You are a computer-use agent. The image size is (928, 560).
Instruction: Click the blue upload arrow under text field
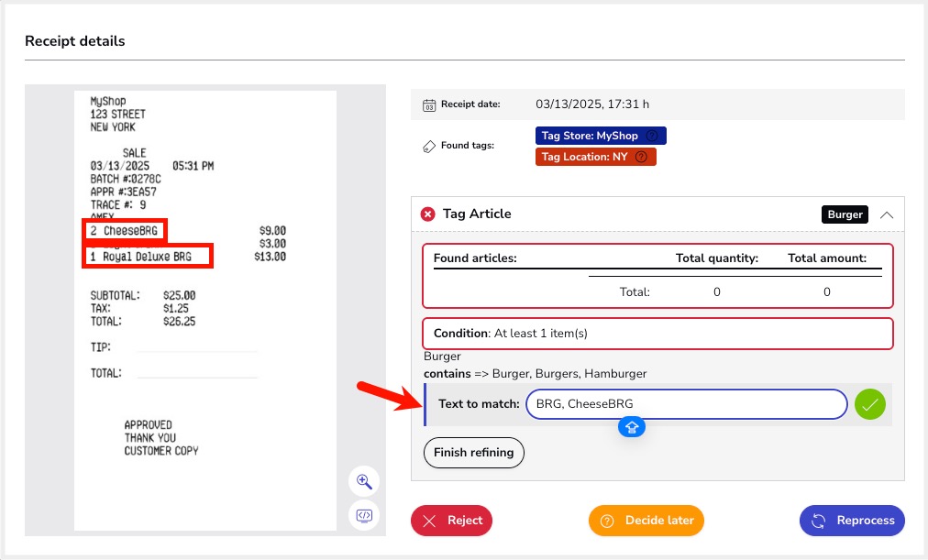(633, 426)
